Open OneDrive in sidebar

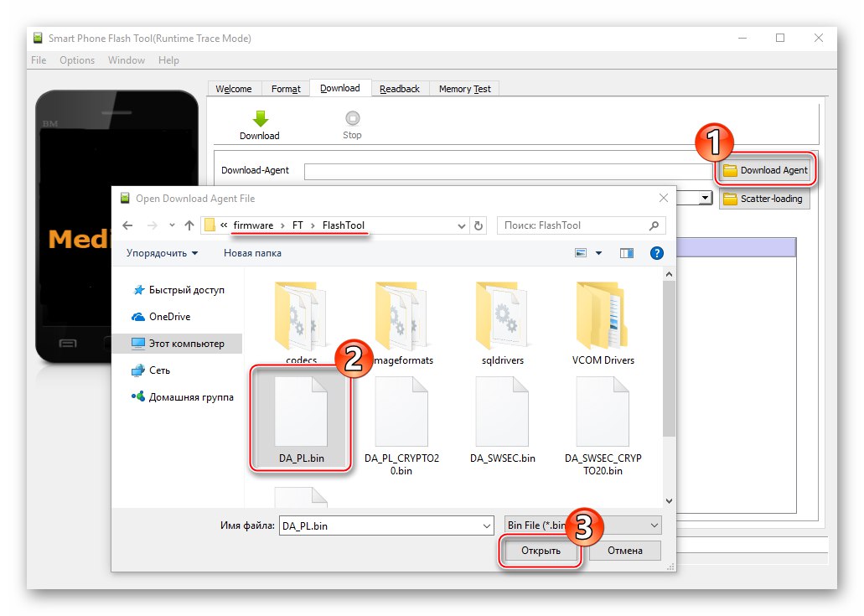pyautogui.click(x=162, y=317)
